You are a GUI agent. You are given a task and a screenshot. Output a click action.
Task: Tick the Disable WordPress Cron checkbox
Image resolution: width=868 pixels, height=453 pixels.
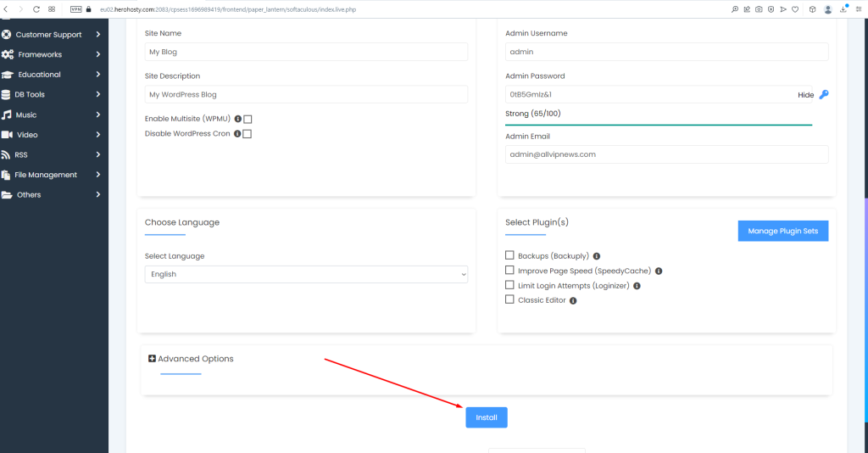pyautogui.click(x=248, y=134)
